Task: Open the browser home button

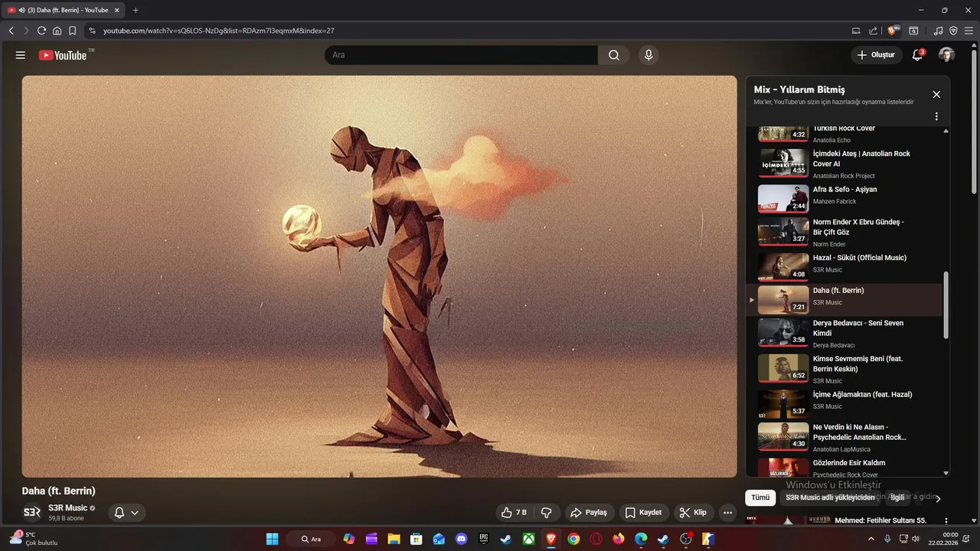Action: [x=57, y=31]
